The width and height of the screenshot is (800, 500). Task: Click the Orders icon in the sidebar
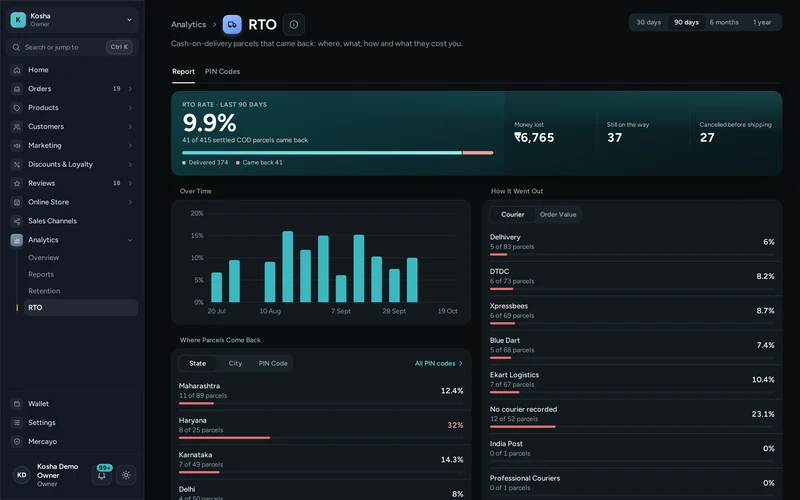tap(17, 89)
